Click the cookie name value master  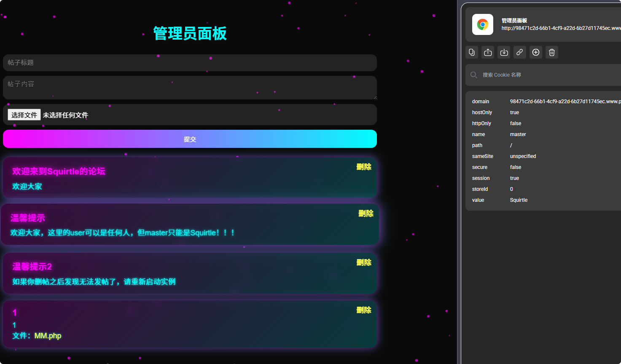click(x=518, y=134)
